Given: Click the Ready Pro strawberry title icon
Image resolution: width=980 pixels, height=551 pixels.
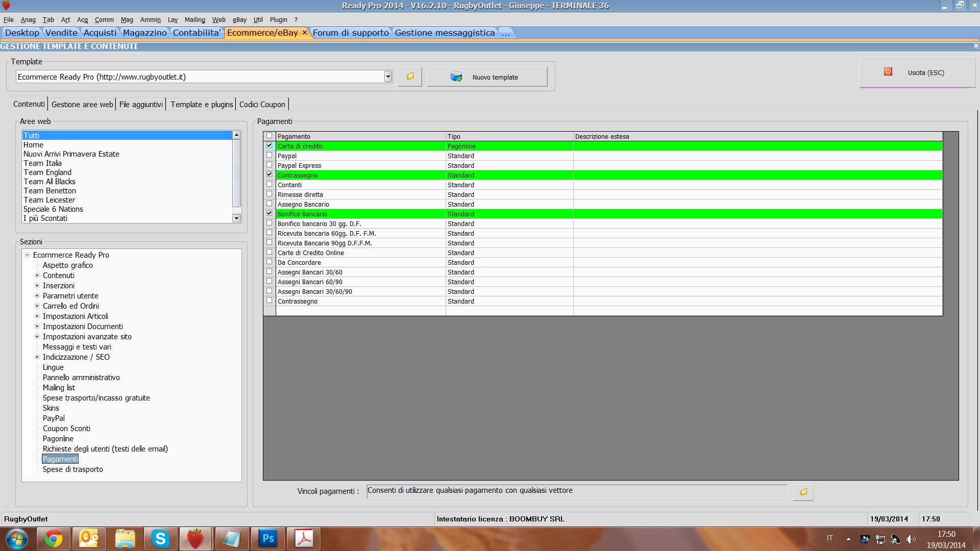Looking at the screenshot, I should point(6,6).
